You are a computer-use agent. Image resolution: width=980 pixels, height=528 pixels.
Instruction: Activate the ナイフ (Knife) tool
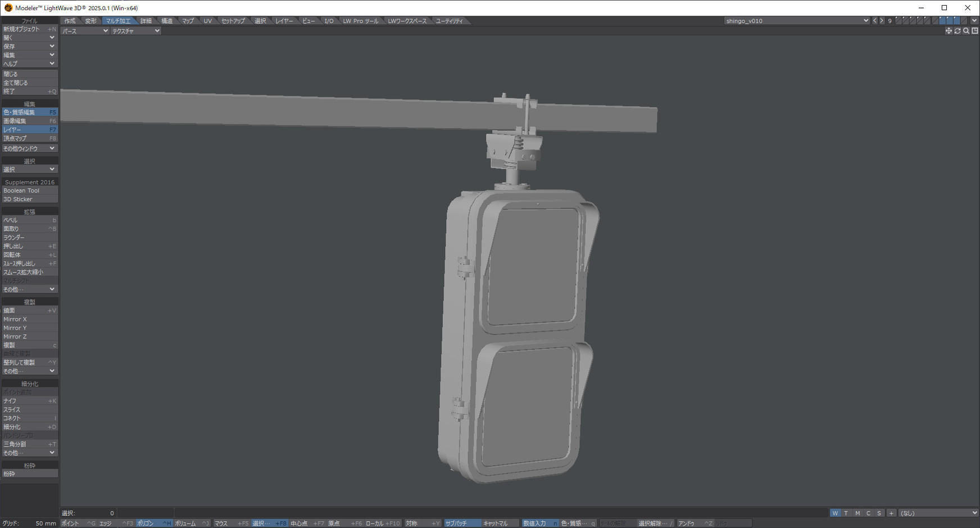click(29, 401)
